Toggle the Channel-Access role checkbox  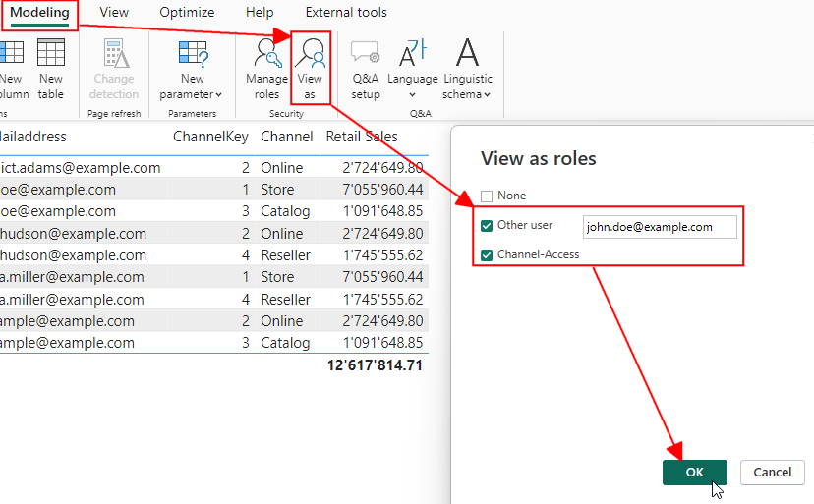click(487, 255)
